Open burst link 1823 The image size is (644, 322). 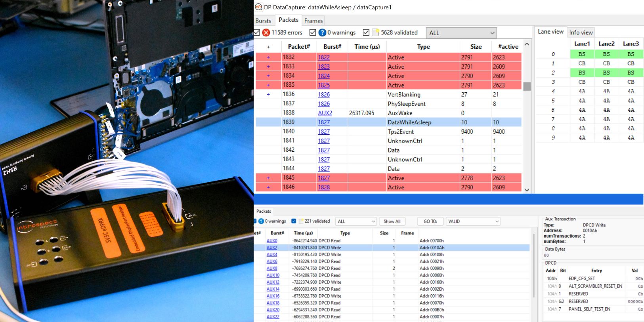324,67
